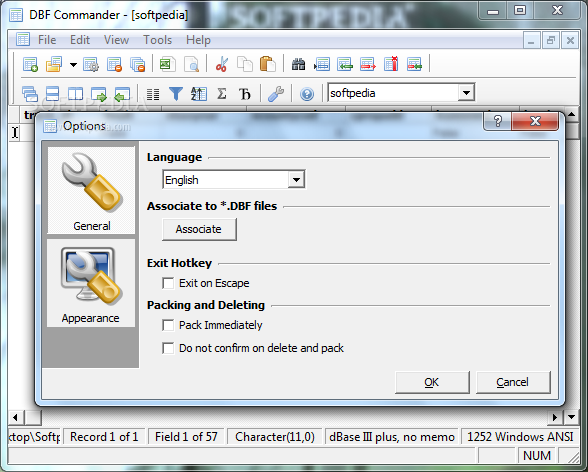Click the Print preview icon
The width and height of the screenshot is (588, 472).
pyautogui.click(x=191, y=64)
